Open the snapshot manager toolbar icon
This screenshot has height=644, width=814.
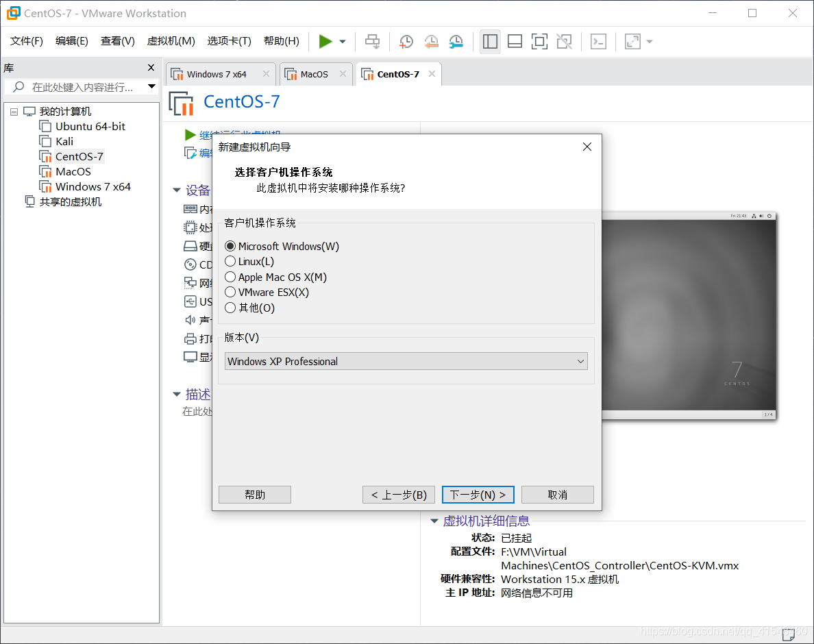point(456,42)
